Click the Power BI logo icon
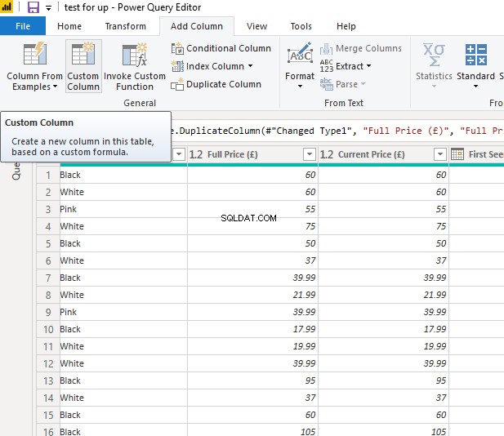 (x=7, y=7)
